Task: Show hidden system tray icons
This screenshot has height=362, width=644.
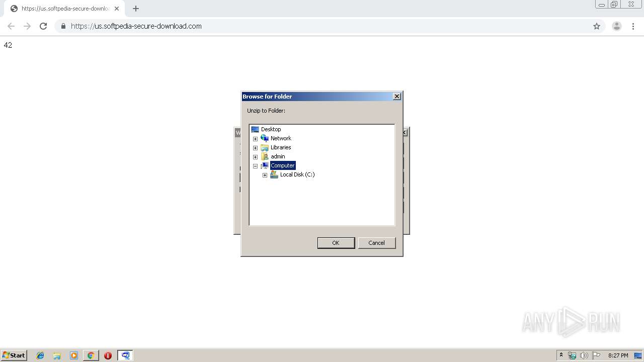Action: coord(561,355)
